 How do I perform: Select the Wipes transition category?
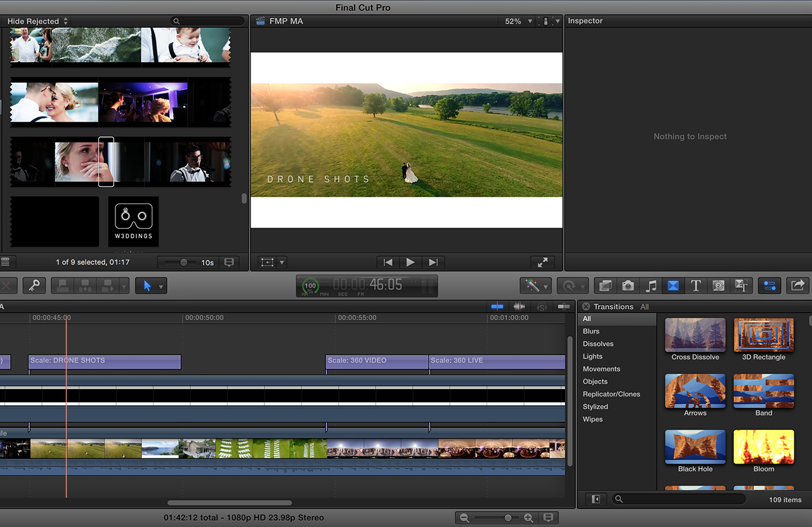click(593, 419)
